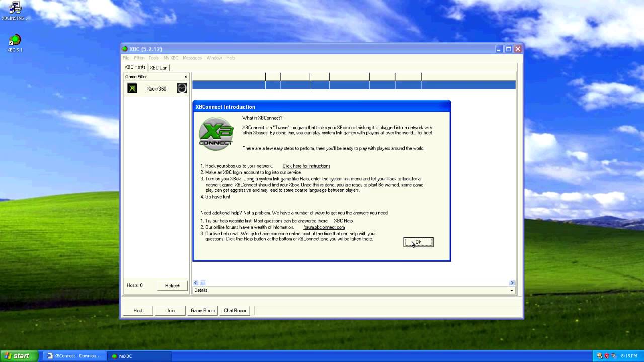This screenshot has height=362, width=644.
Task: Switch to the XBConnect - Download taskbar item
Action: point(74,356)
